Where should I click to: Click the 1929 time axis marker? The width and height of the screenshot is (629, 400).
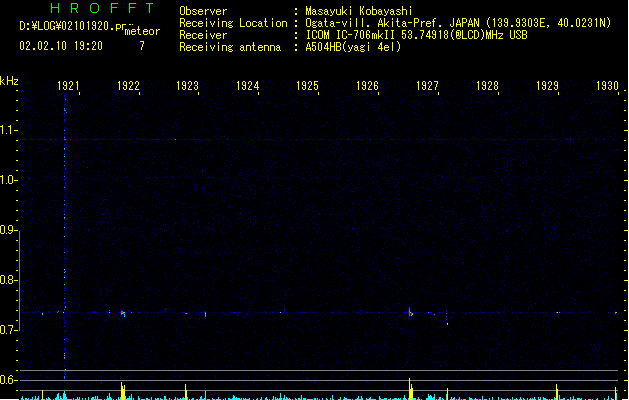547,86
